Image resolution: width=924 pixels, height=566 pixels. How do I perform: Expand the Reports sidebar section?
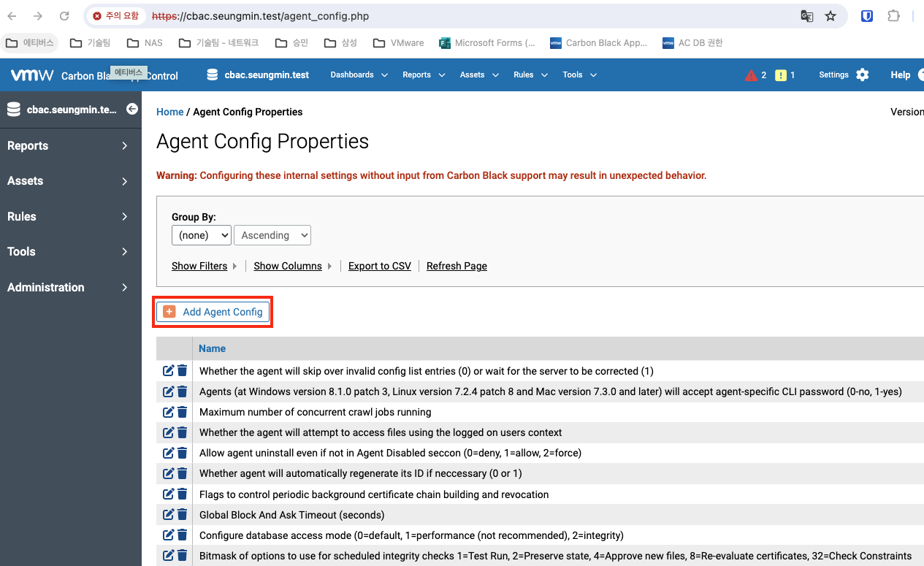pyautogui.click(x=71, y=146)
